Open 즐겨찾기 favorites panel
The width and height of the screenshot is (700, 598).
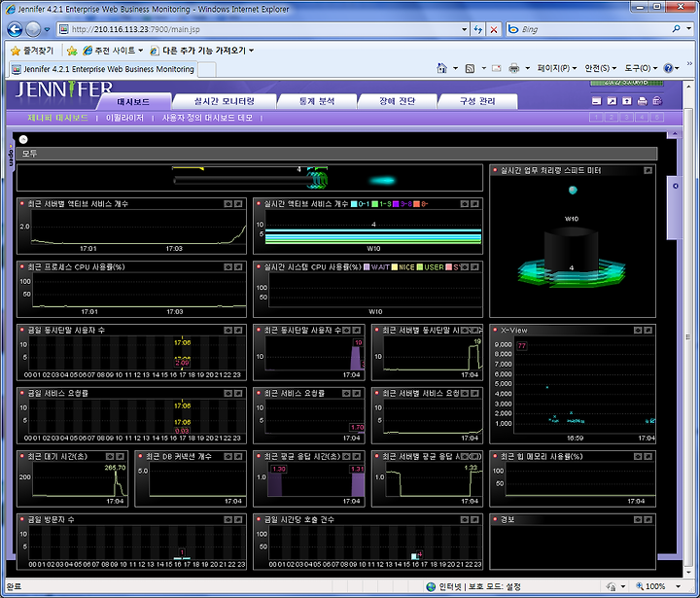click(x=32, y=51)
